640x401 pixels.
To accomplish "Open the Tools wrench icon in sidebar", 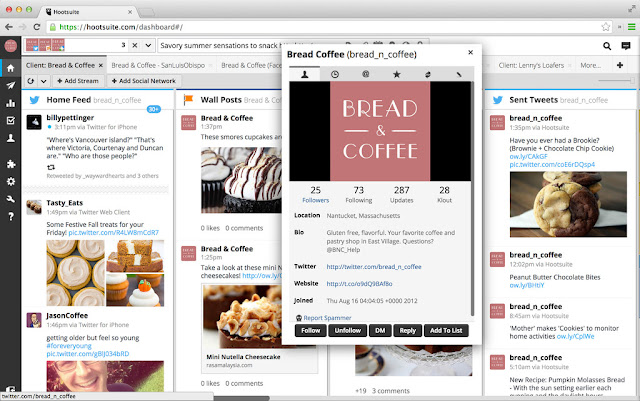I will 11,199.
